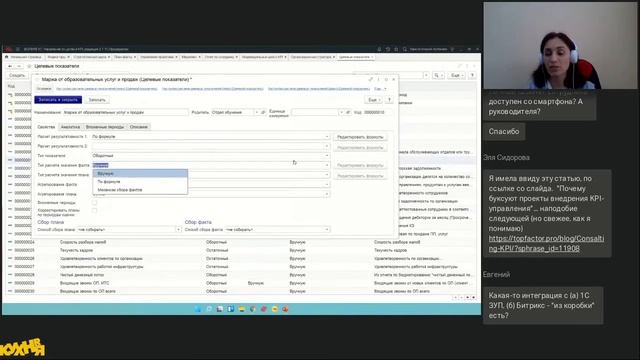The height and width of the screenshot is (360, 640).
Task: Click the Наименование input field
Action: click(x=125, y=112)
